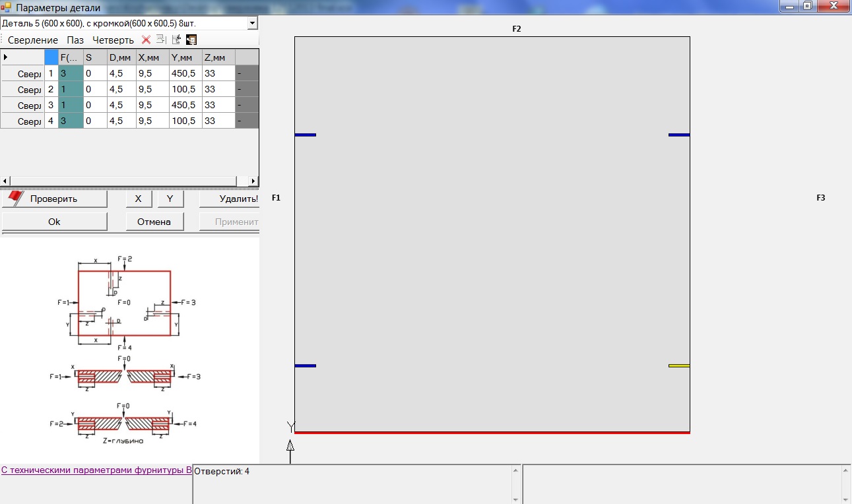The height and width of the screenshot is (504, 852).
Task: Click the F( column header
Action: (x=71, y=57)
